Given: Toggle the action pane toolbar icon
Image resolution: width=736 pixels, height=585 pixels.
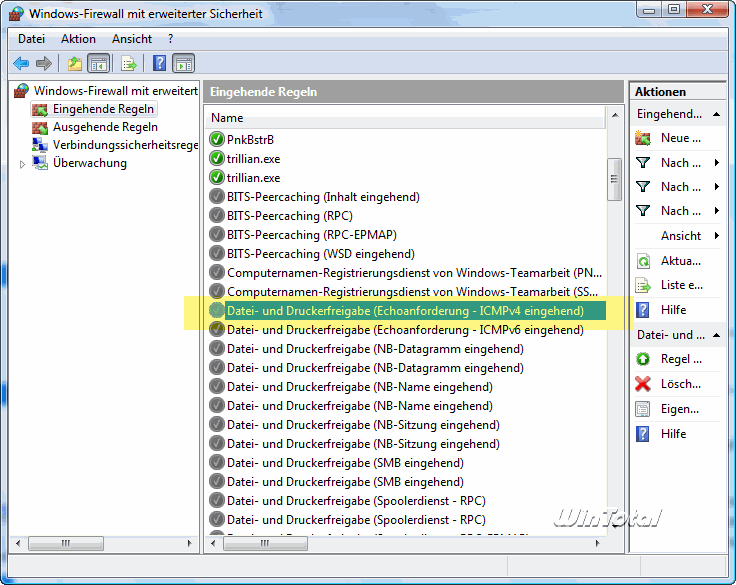Looking at the screenshot, I should (184, 63).
